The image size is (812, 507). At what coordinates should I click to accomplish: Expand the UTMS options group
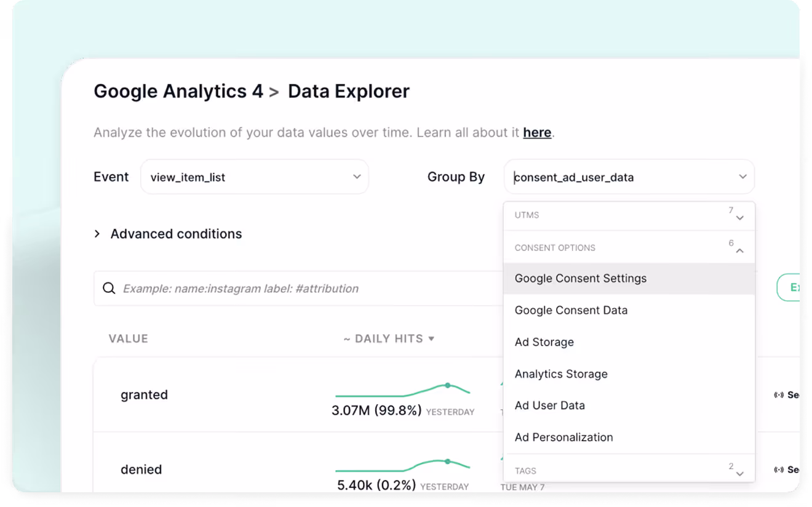click(x=629, y=215)
